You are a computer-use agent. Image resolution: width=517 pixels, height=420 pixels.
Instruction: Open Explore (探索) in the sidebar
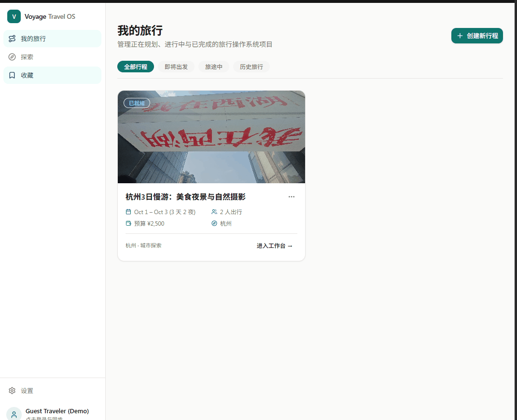click(x=53, y=57)
